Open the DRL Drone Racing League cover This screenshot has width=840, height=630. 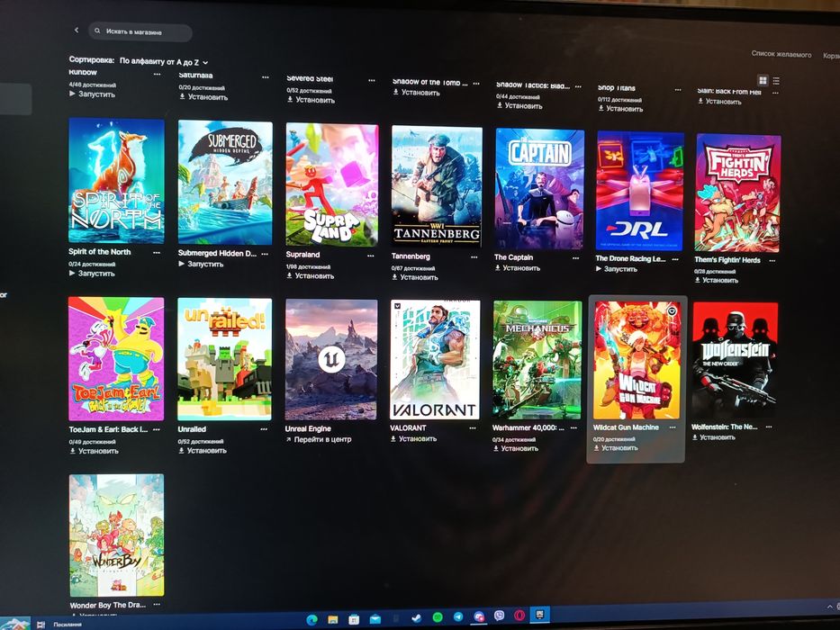click(x=640, y=190)
